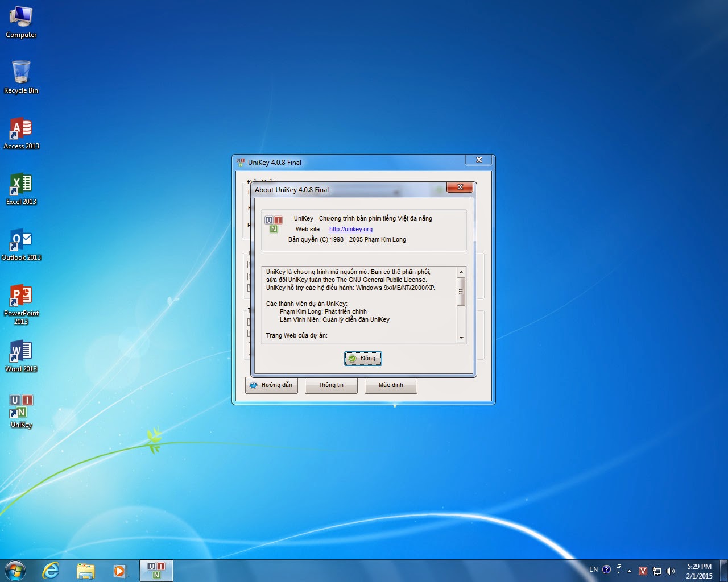Click the UniKey logo in About dialog
Image resolution: width=728 pixels, height=582 pixels.
coord(274,225)
